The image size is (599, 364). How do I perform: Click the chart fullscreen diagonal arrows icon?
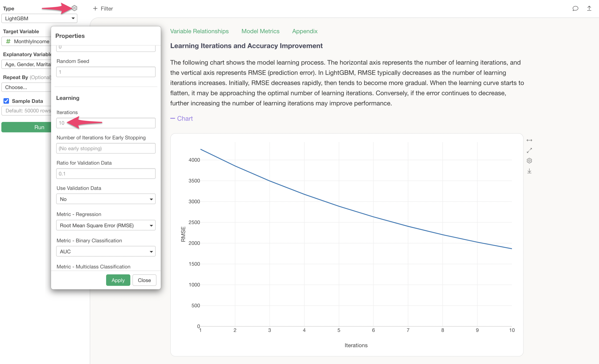coord(529,151)
